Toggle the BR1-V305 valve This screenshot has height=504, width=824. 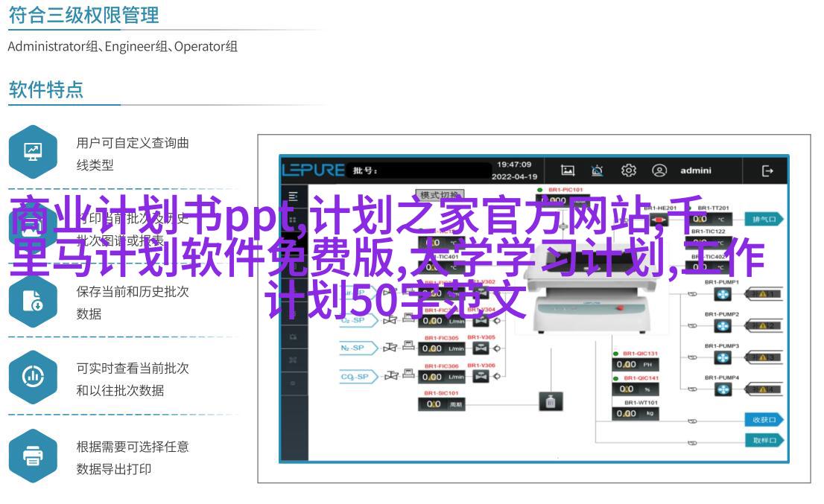point(481,348)
